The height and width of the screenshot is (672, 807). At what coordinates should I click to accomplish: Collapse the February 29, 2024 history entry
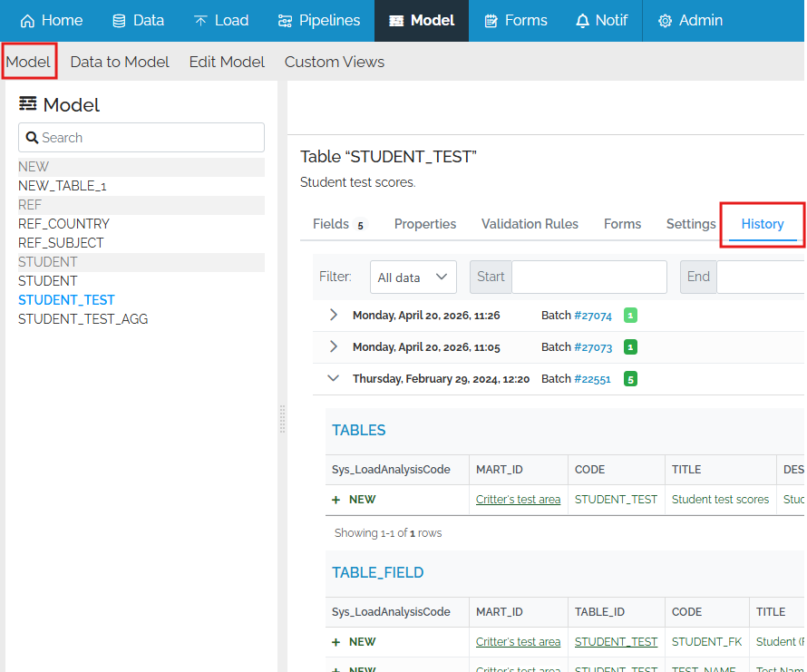[x=334, y=378]
